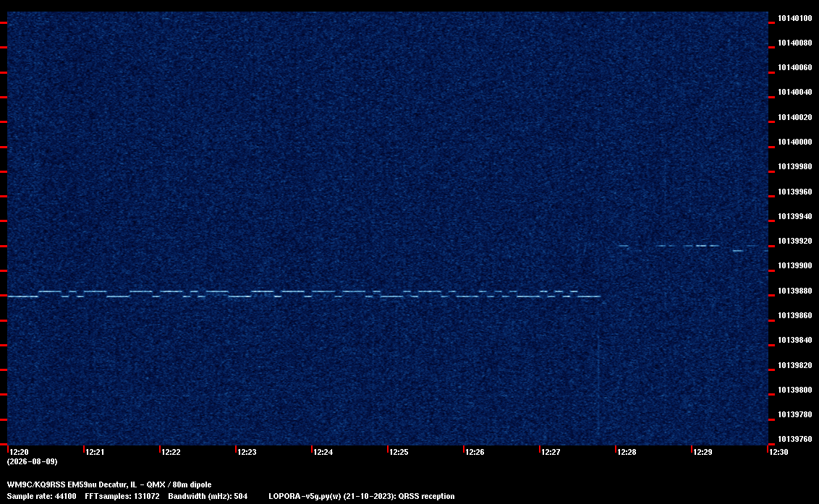Viewport: 819px width, 504px height.
Task: Click the 10139800 frequency label
Action: [x=795, y=390]
